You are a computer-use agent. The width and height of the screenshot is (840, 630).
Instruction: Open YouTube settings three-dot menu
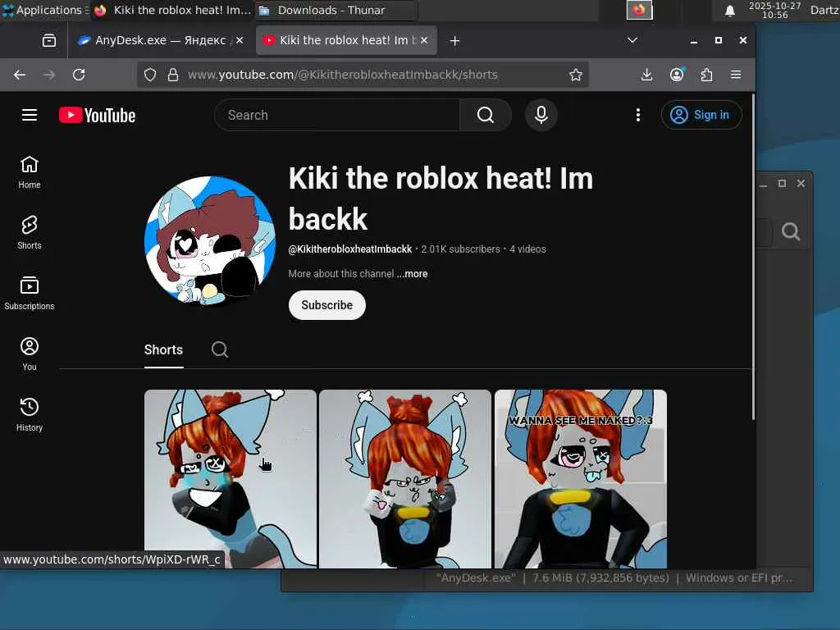tap(637, 115)
